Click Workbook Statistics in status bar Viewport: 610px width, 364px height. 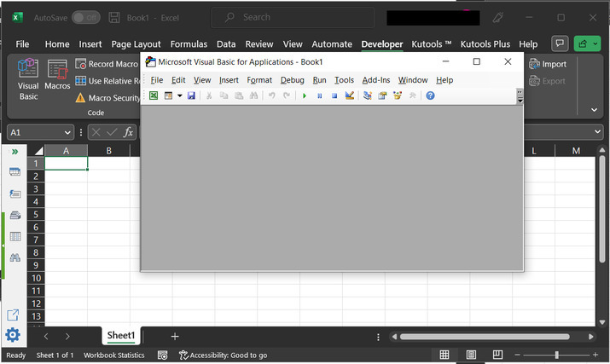point(114,355)
